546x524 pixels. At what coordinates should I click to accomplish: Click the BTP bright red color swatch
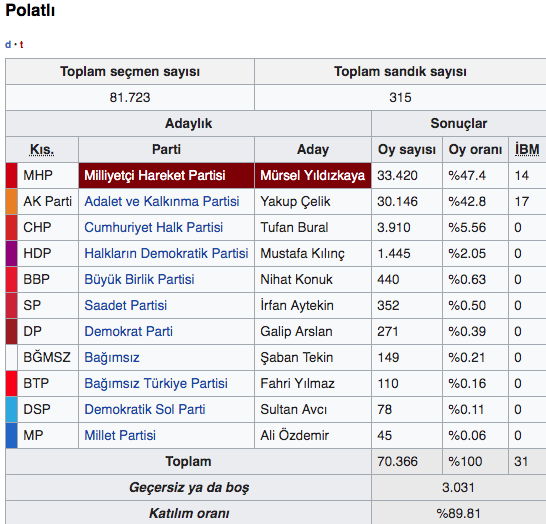click(11, 383)
